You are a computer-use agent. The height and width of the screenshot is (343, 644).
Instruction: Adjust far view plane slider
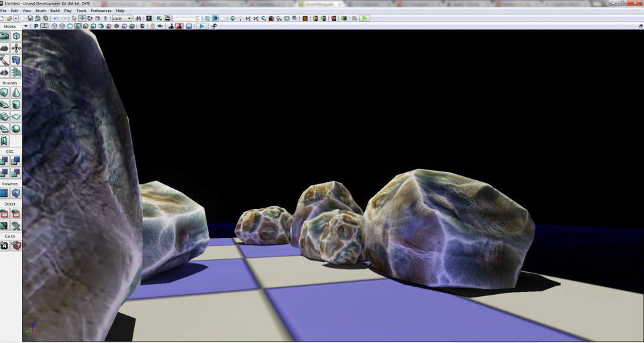point(187,19)
